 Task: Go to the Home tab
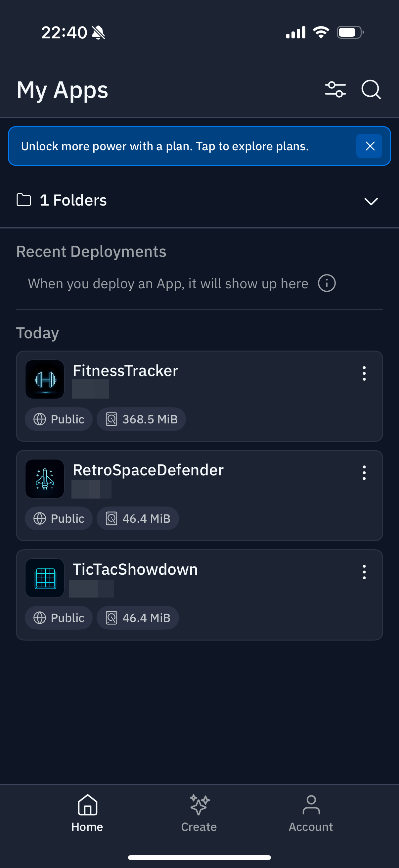pos(87,813)
